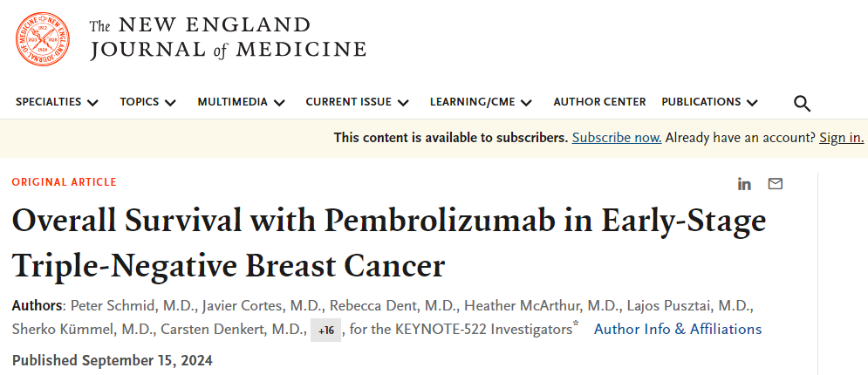The width and height of the screenshot is (868, 375).
Task: Open Author Info & Affiliations link
Action: [x=678, y=329]
